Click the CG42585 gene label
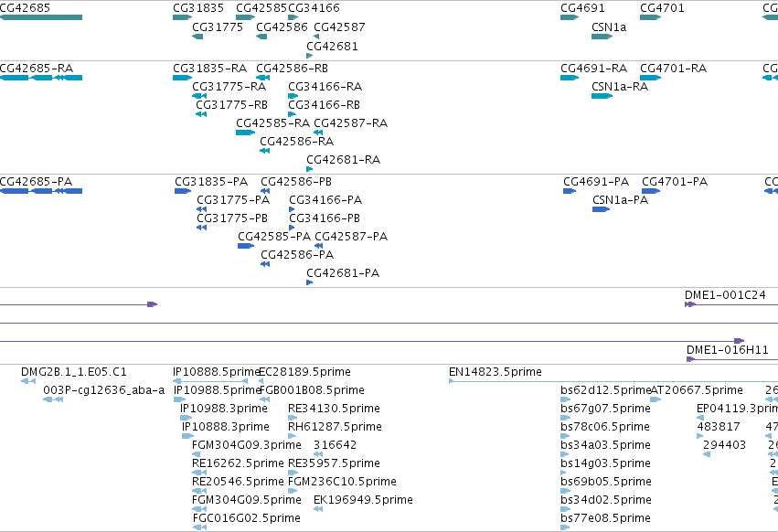 (261, 8)
